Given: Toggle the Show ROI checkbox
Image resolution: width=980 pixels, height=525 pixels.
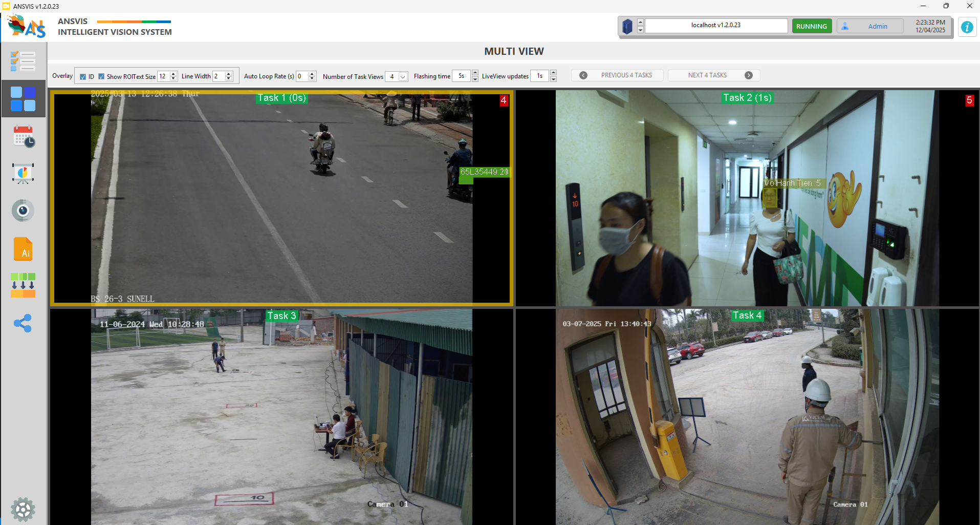Looking at the screenshot, I should coord(101,77).
